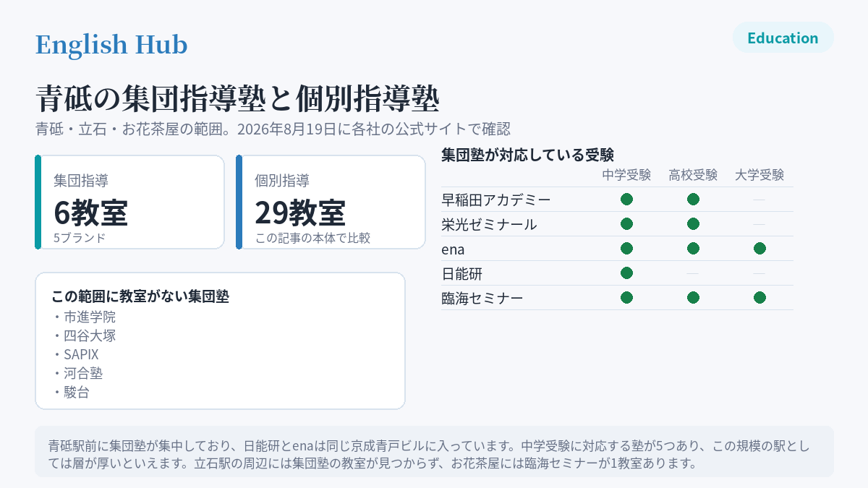Viewport: 868px width, 488px height.
Task: Click 栄光ゼミナール's 中学受験 green dot
Action: (x=627, y=224)
